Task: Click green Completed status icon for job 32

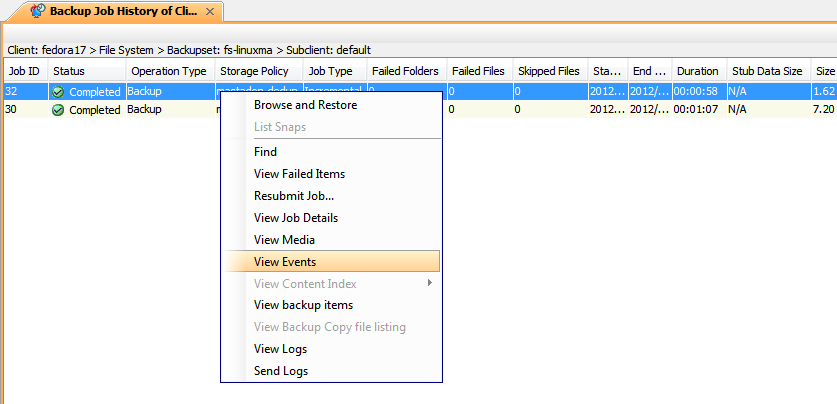Action: coord(58,92)
